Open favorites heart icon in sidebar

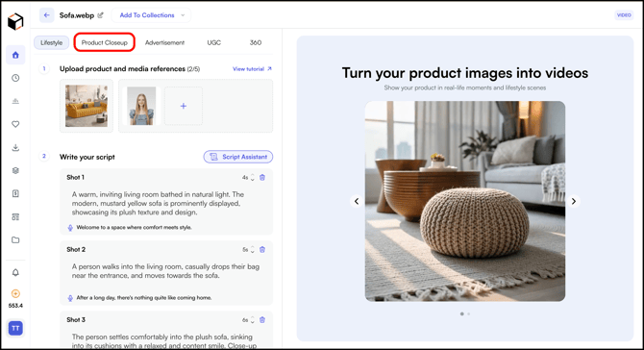(15, 124)
